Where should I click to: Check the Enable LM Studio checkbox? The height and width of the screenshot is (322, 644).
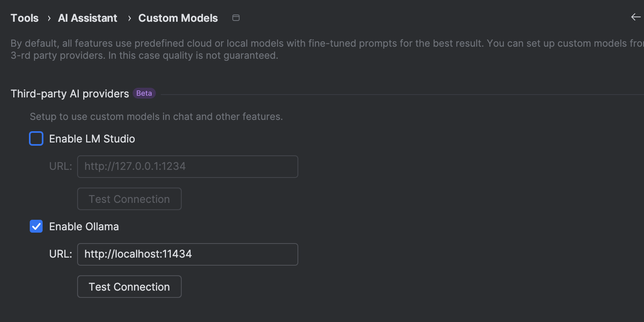pos(36,138)
